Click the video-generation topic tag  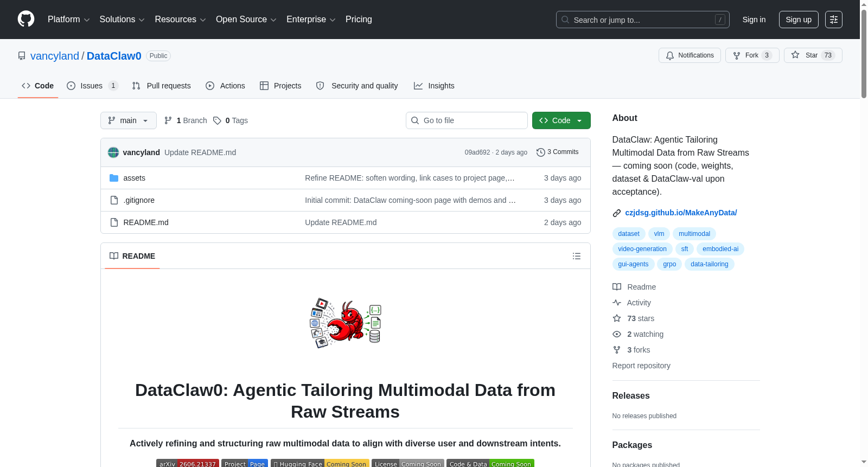(x=642, y=249)
